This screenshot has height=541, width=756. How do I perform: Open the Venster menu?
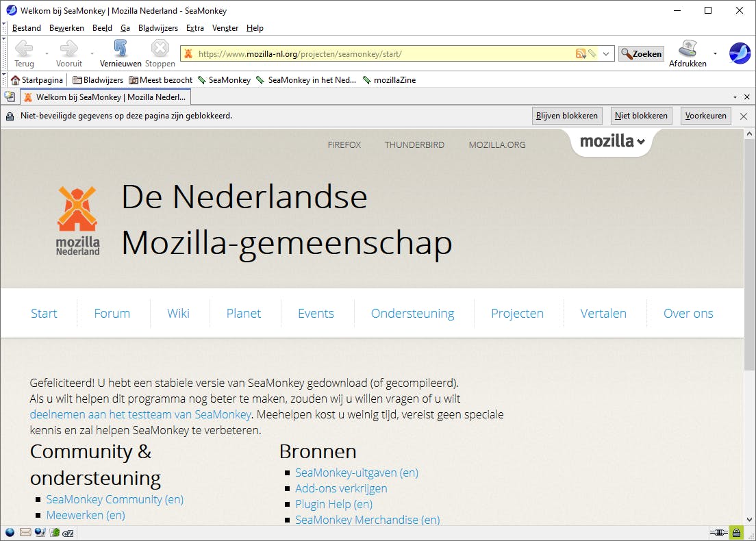point(225,28)
